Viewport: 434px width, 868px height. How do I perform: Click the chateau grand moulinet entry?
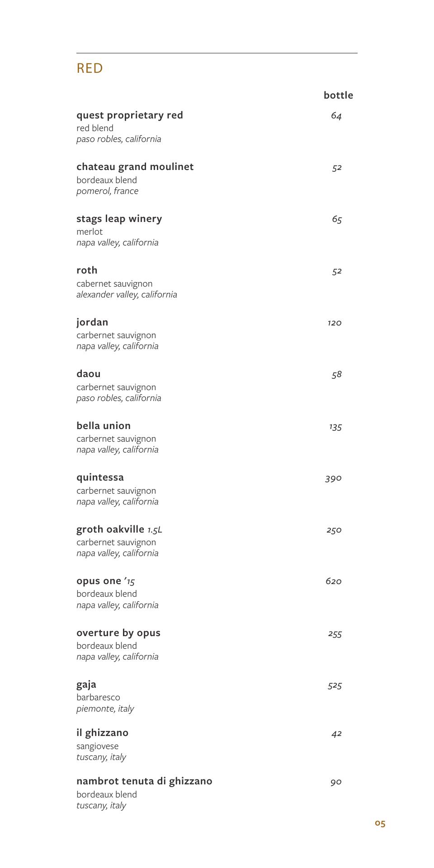(135, 167)
